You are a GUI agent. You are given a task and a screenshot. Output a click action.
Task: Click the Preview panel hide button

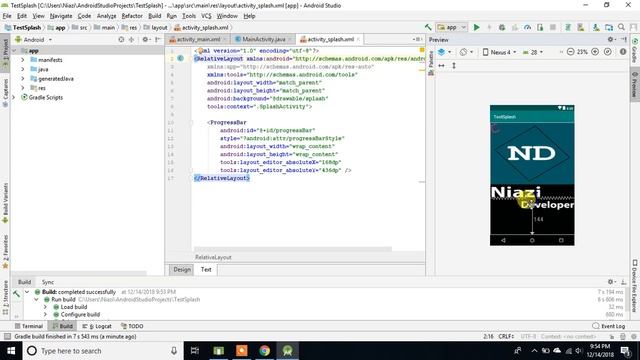pos(624,40)
